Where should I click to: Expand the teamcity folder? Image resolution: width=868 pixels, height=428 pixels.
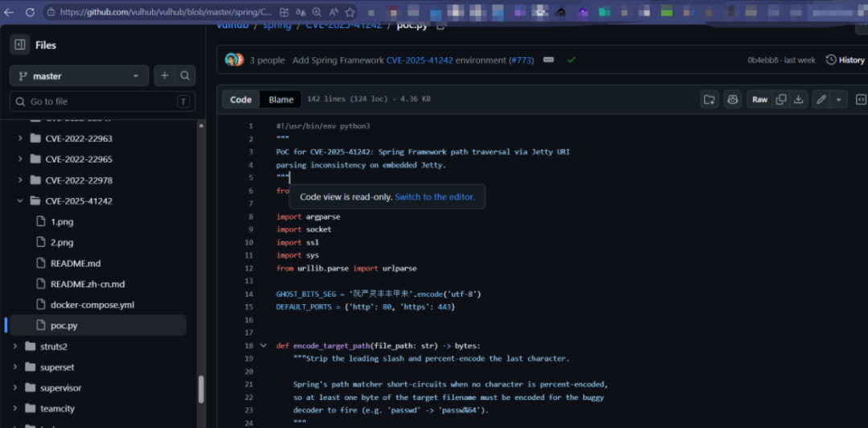click(15, 409)
